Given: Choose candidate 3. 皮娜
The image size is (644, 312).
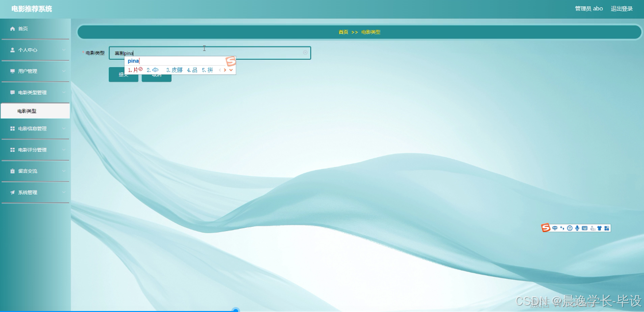Looking at the screenshot, I should coord(174,70).
